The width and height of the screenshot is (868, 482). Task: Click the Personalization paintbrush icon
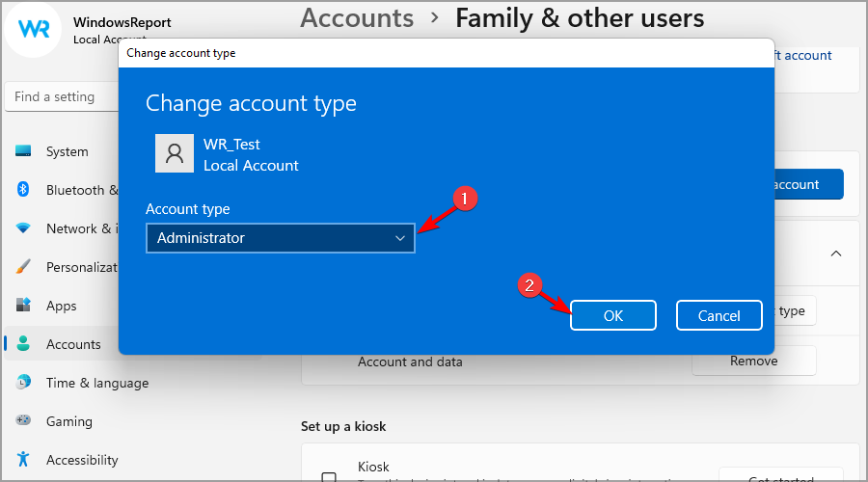point(24,267)
